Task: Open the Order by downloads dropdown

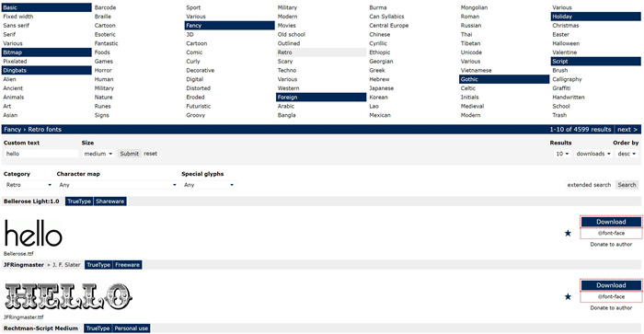Action: point(593,154)
